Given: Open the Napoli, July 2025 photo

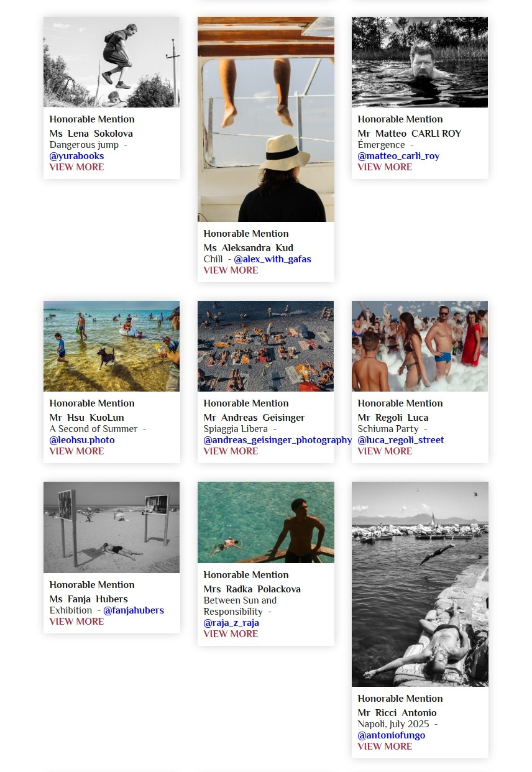Looking at the screenshot, I should click(420, 584).
